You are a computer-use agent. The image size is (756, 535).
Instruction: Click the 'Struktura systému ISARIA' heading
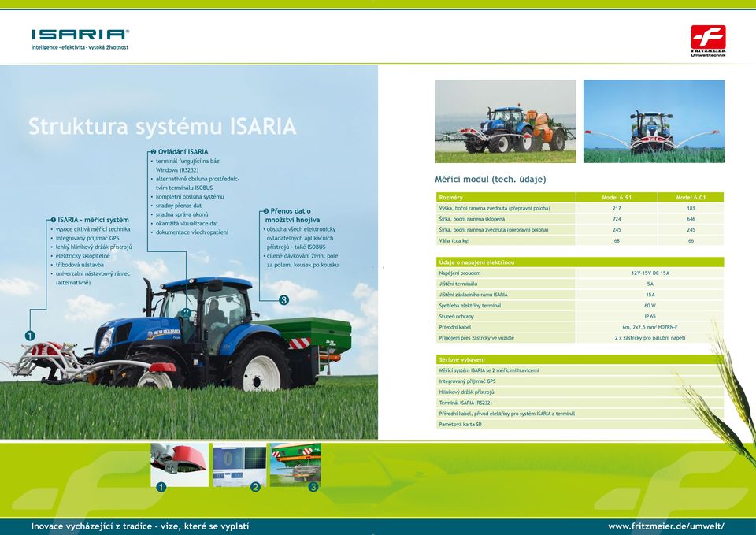(x=162, y=127)
